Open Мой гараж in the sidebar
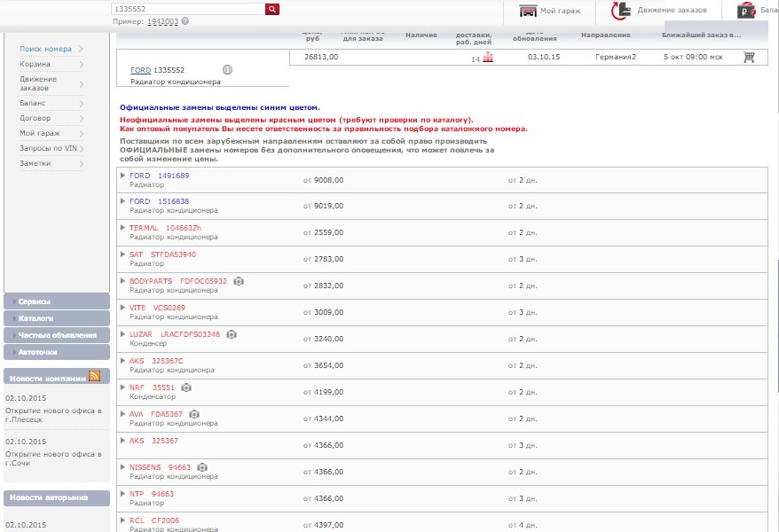Screen dimensions: 779x532 coord(40,133)
